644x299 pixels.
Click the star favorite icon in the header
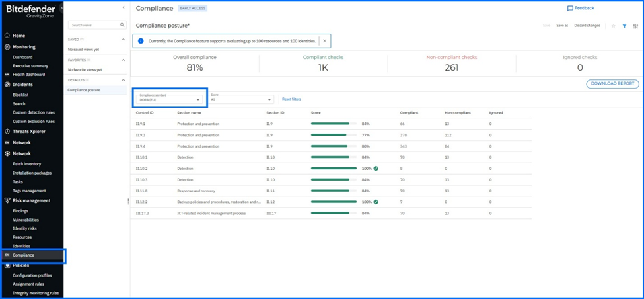[x=613, y=26]
